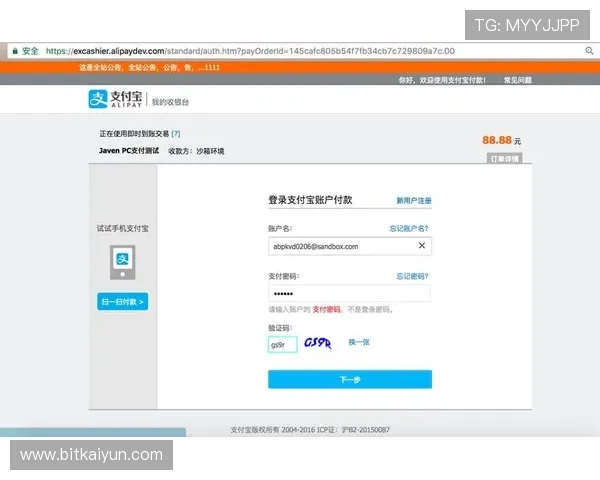Click the 88.88 元 amount text
600x480 pixels.
pos(501,140)
